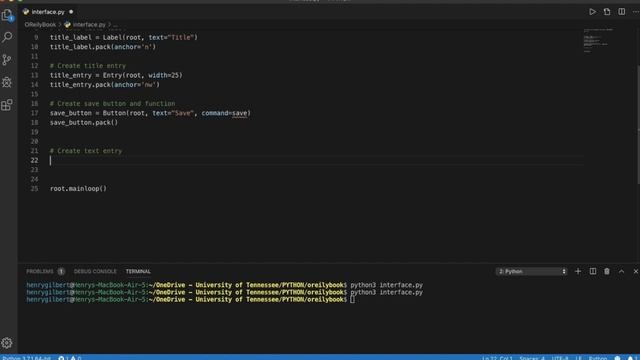The image size is (640, 360).
Task: Switch to the Terminal tab
Action: point(138,271)
